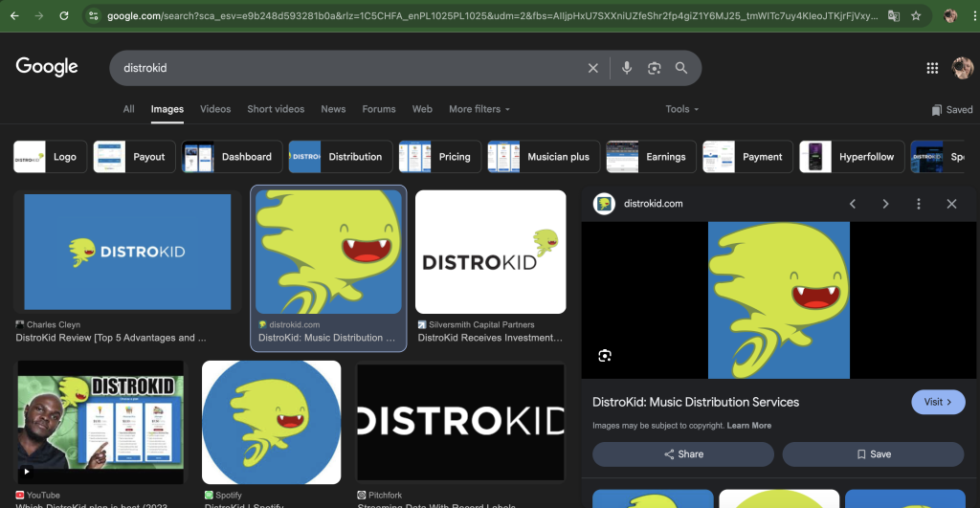Search inside image with Lens overlay icon
Viewport: 980px width, 508px height.
pos(605,356)
